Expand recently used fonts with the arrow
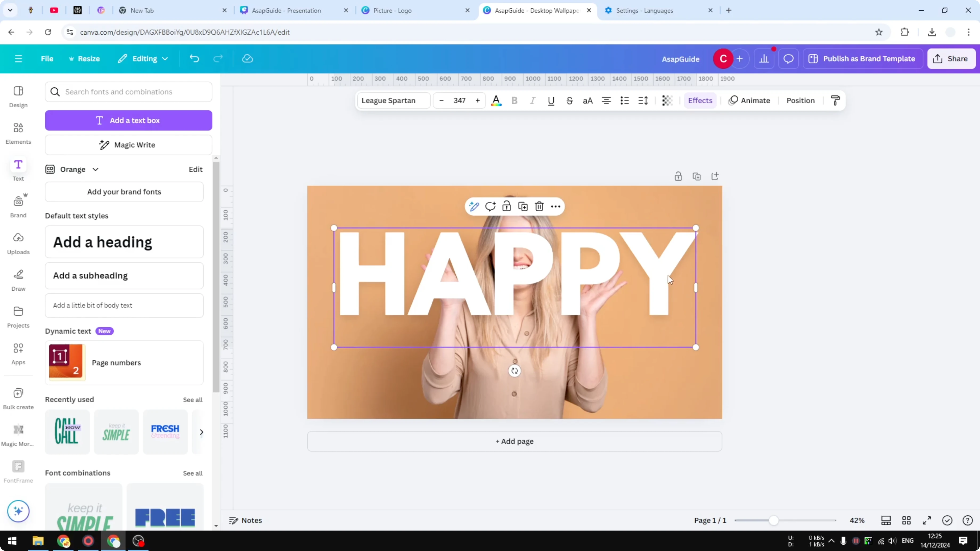 click(201, 432)
